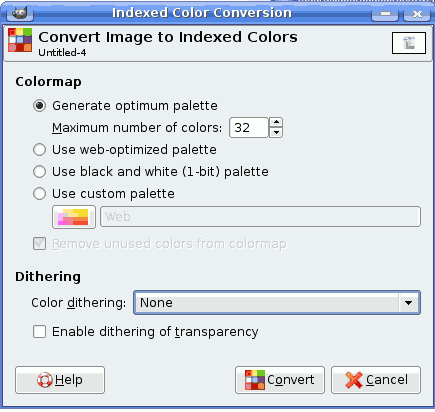Open the Color dithering dropdown
The width and height of the screenshot is (435, 412).
(277, 303)
